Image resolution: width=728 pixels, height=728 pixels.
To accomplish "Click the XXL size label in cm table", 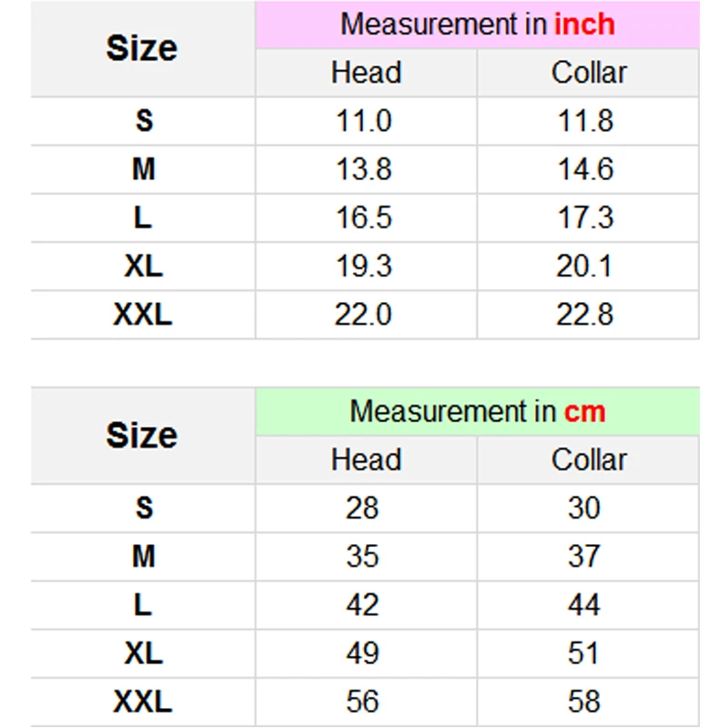I will (143, 701).
